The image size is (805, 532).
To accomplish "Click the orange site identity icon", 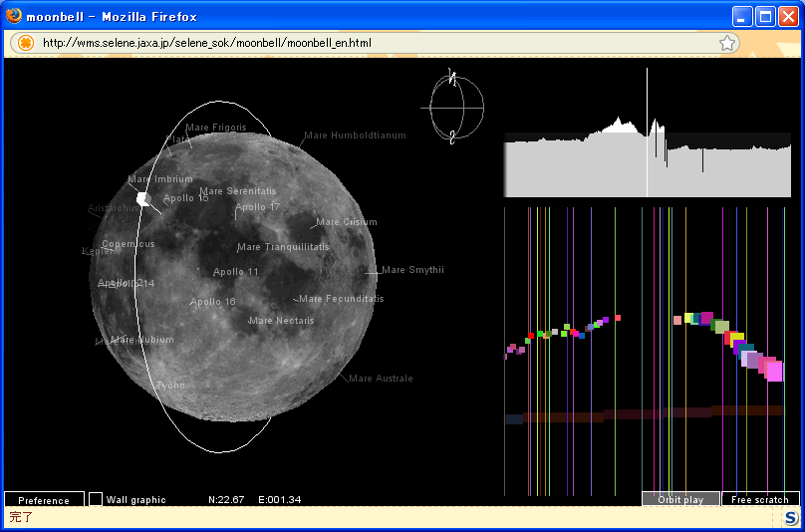I will pos(26,43).
